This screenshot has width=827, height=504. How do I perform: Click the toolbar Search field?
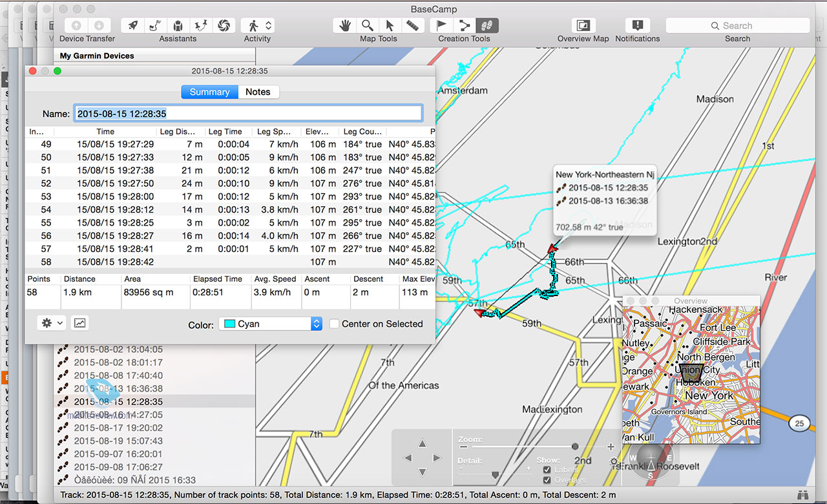tap(737, 25)
